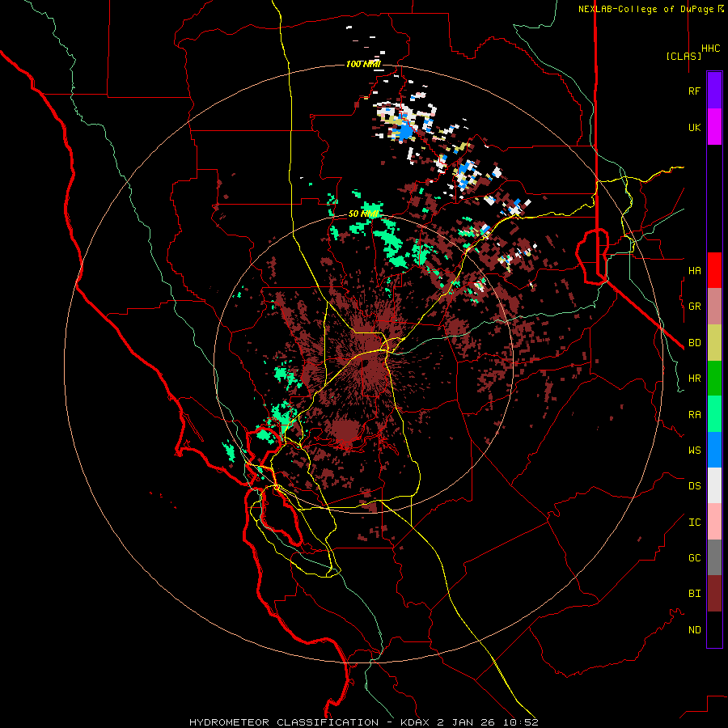Select the blue WS legend swatch

click(x=714, y=450)
